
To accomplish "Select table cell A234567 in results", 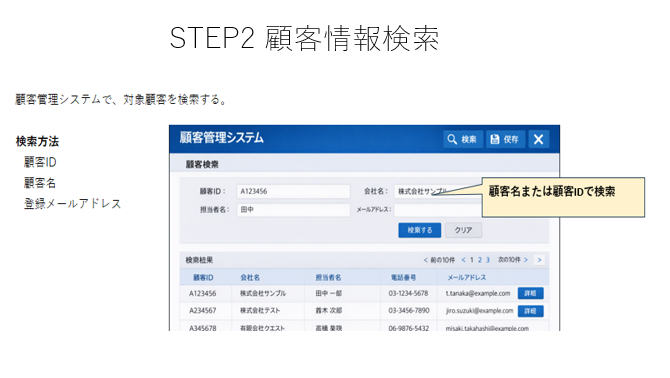I will click(x=203, y=311).
